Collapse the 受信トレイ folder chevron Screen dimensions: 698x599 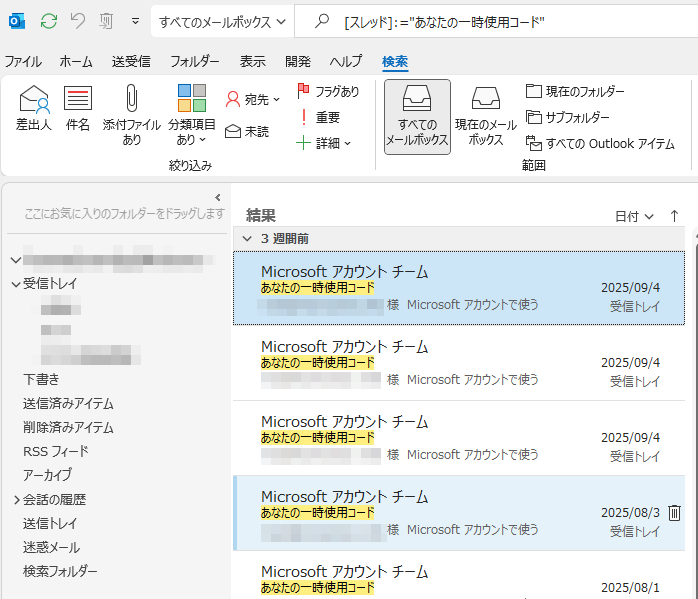pos(16,284)
